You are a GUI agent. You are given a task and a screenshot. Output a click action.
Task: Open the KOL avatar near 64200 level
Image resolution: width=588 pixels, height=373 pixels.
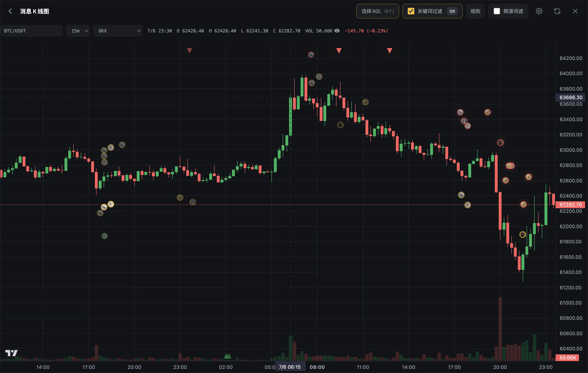point(311,54)
